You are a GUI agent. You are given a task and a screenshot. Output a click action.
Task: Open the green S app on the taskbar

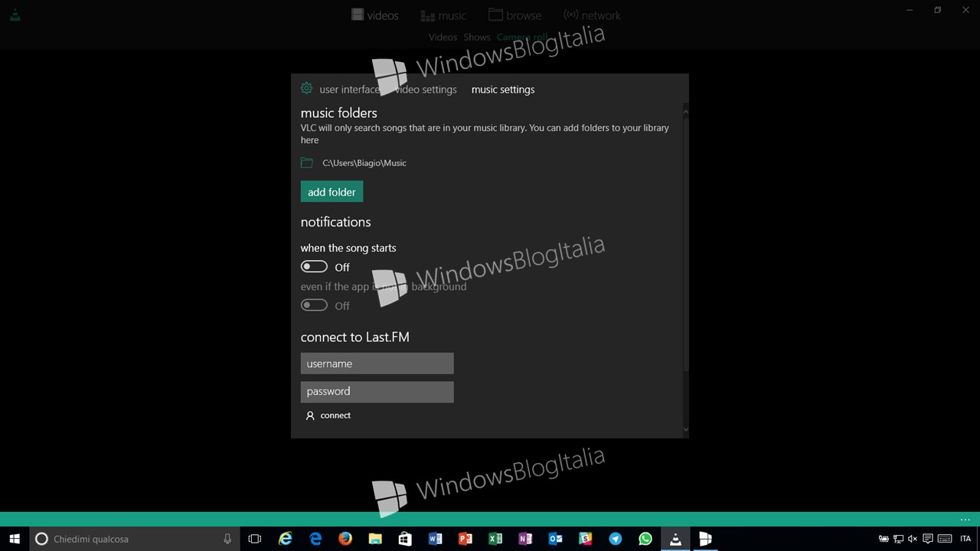(585, 539)
